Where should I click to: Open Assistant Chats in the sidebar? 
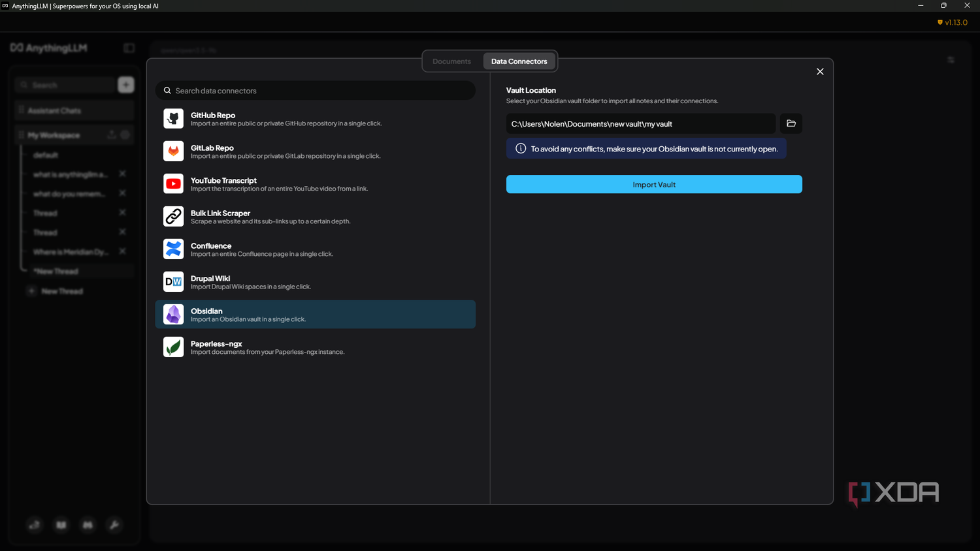pos(74,110)
